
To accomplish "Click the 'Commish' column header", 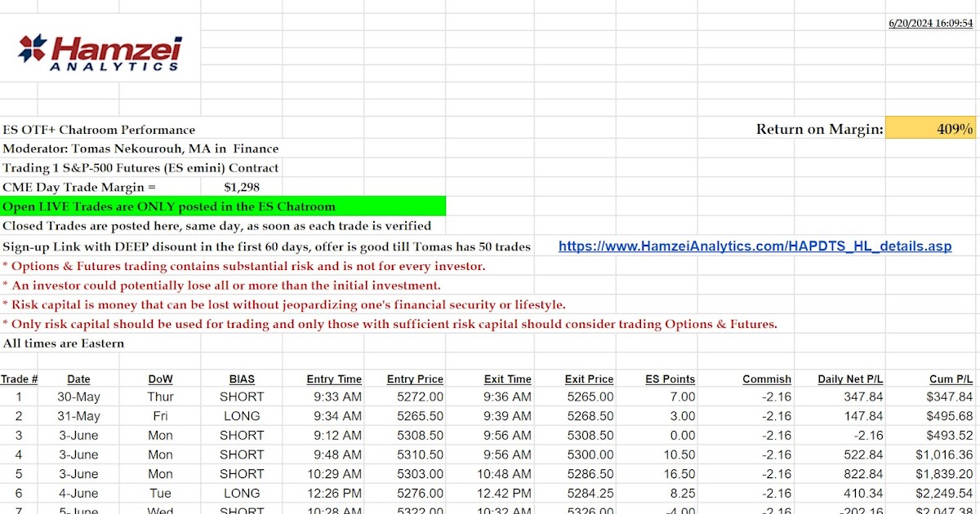I will tap(767, 379).
